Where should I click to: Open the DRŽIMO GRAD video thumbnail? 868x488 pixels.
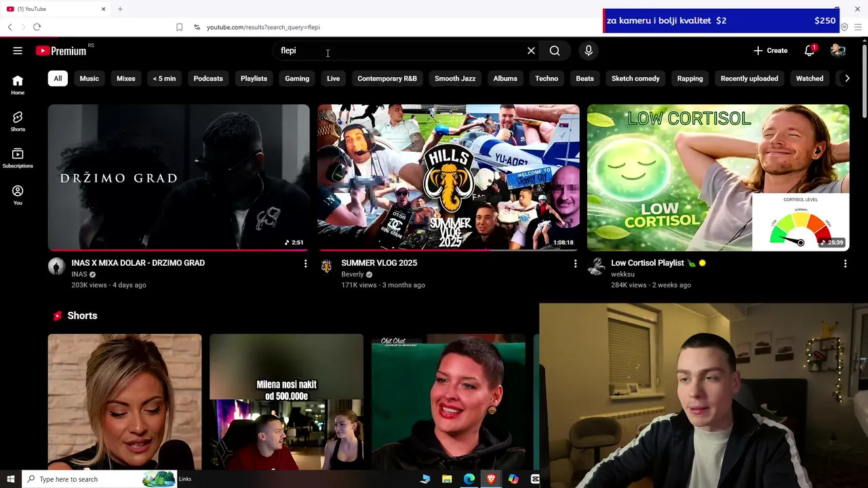pyautogui.click(x=178, y=178)
